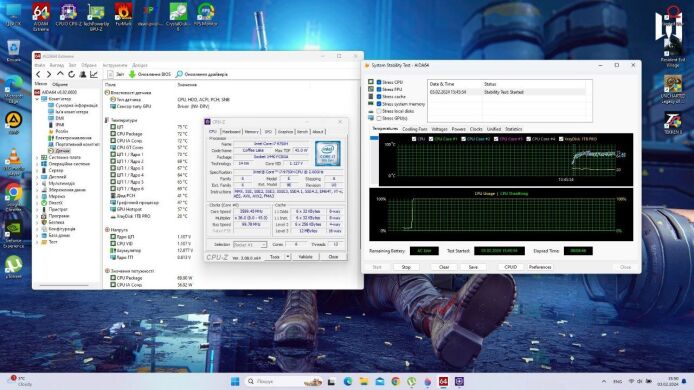
Task: Expand the motherboard node in AIDA64 tree
Action: point(37,157)
